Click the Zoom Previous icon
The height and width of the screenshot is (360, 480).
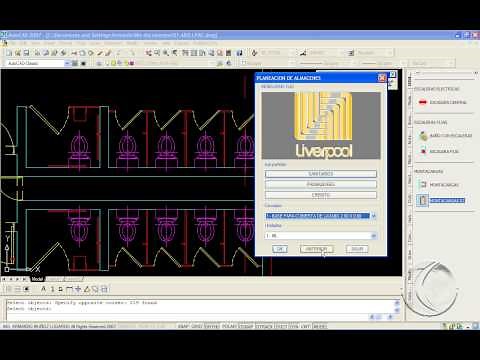click(x=174, y=53)
